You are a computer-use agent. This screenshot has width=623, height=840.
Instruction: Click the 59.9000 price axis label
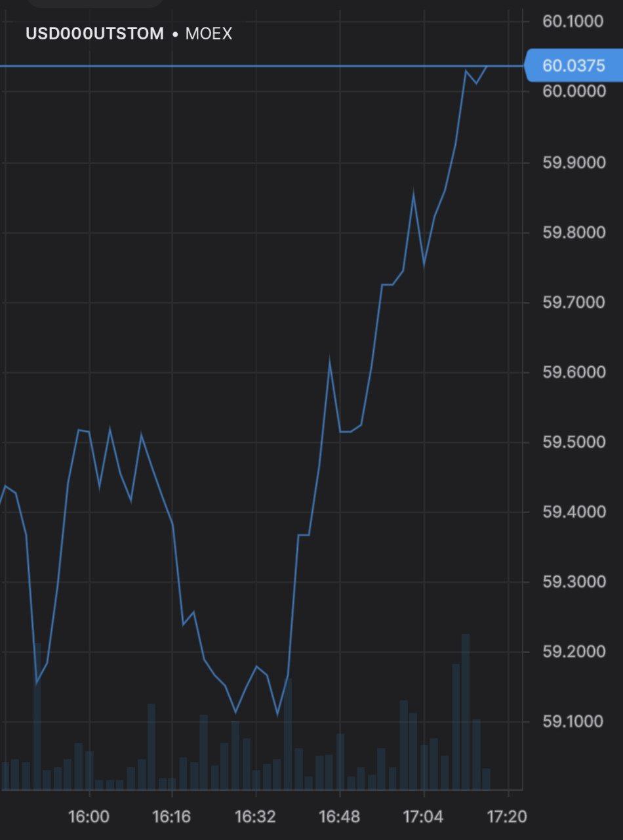click(x=573, y=162)
